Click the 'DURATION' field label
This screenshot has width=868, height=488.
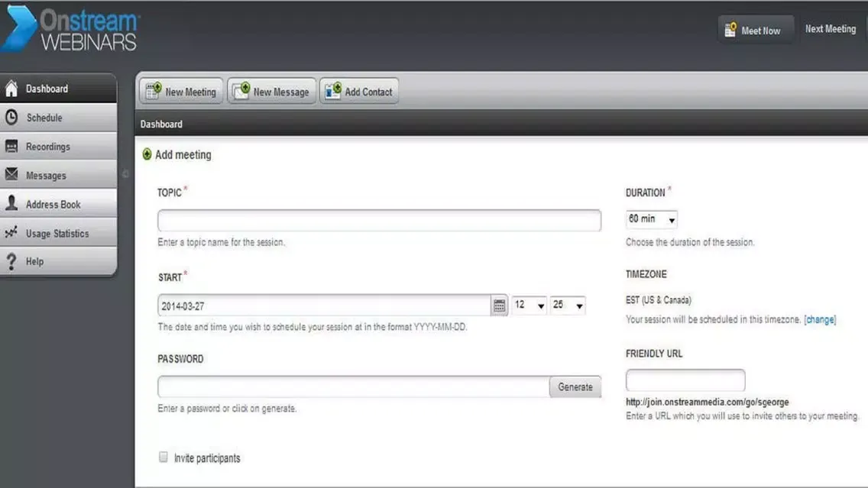tap(646, 192)
